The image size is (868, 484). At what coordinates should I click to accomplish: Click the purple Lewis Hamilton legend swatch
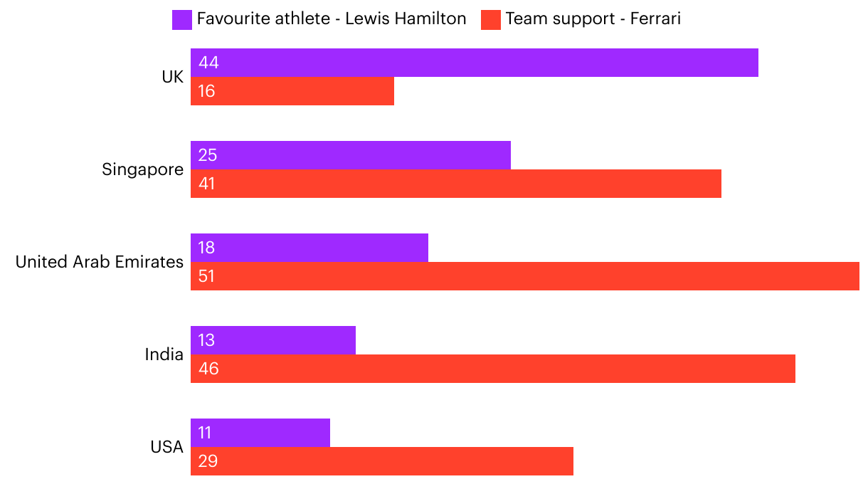[182, 19]
